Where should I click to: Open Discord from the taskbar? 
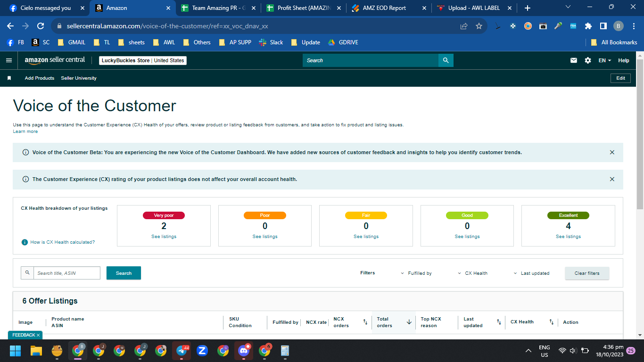click(244, 351)
